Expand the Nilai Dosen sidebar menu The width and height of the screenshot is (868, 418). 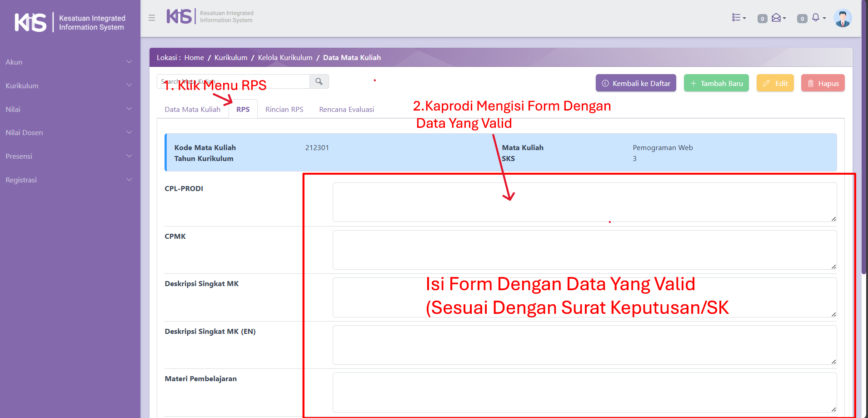coord(68,132)
